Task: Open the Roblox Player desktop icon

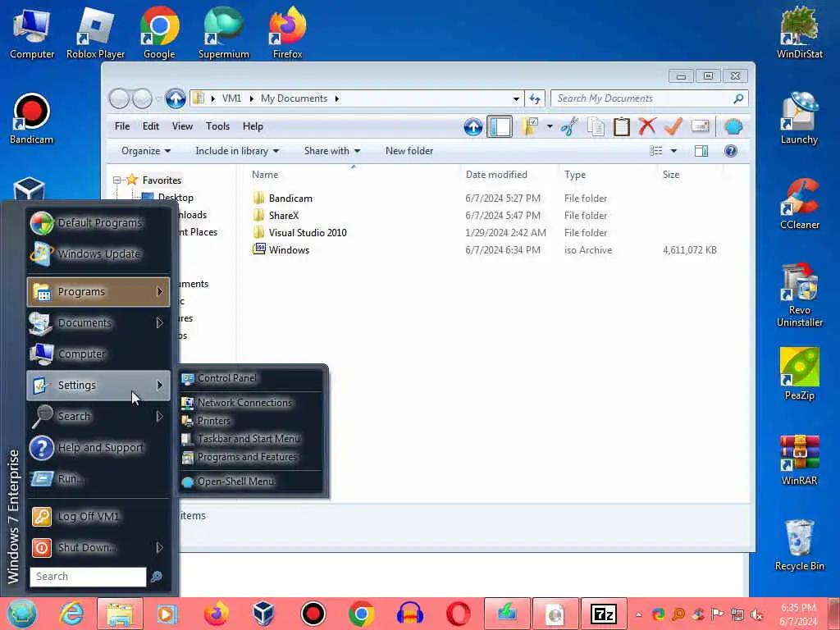Action: (95, 32)
